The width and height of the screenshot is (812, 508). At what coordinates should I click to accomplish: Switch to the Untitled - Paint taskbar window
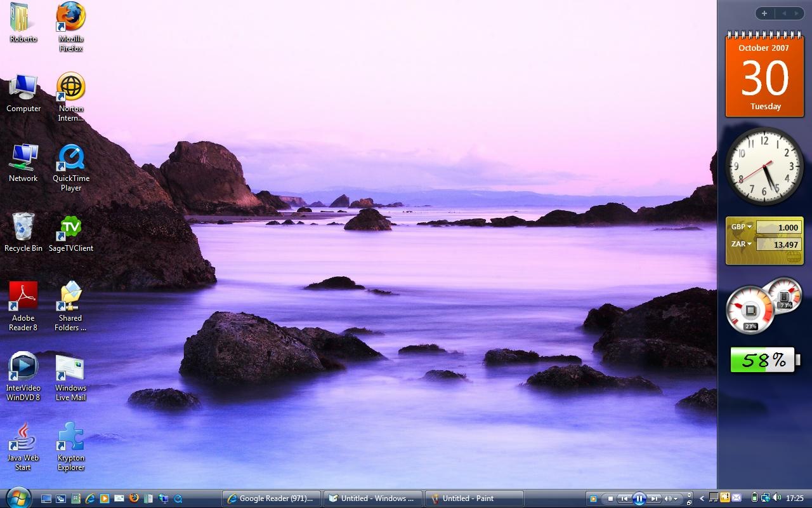[474, 498]
